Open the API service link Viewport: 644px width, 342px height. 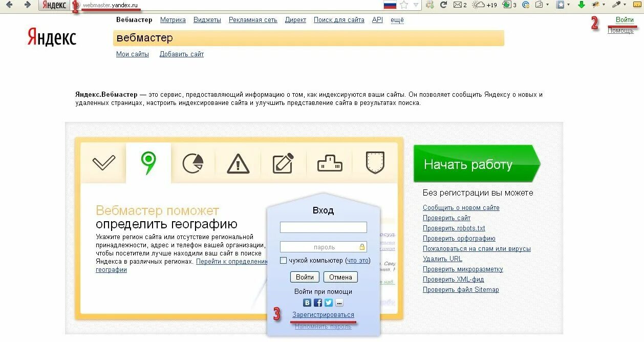pos(377,20)
